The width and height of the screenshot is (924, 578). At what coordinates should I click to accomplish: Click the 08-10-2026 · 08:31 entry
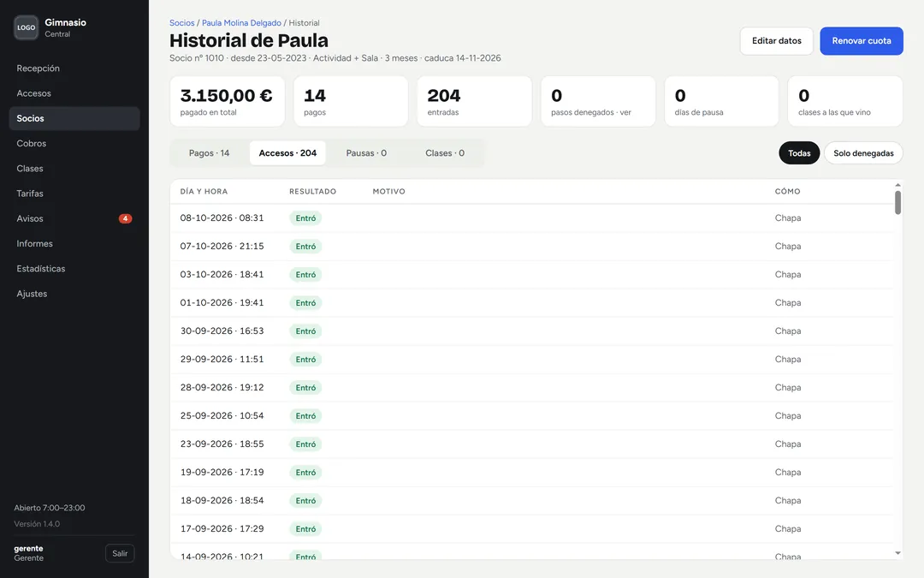click(x=222, y=218)
